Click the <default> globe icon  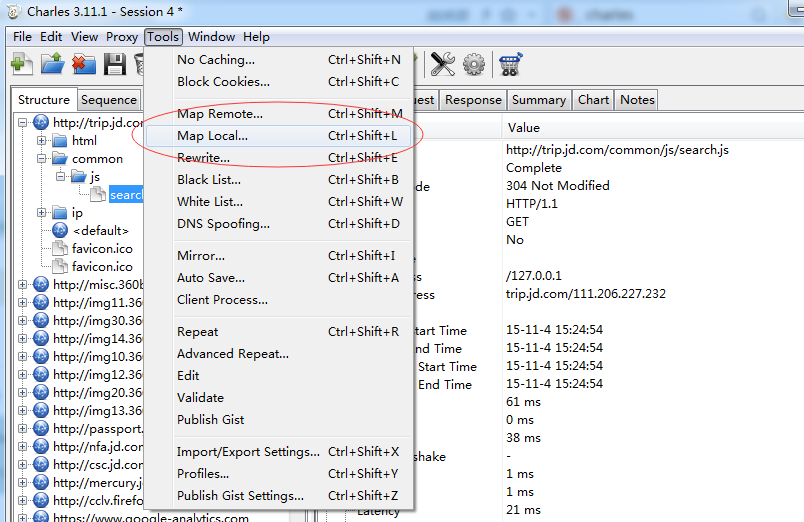tap(60, 230)
